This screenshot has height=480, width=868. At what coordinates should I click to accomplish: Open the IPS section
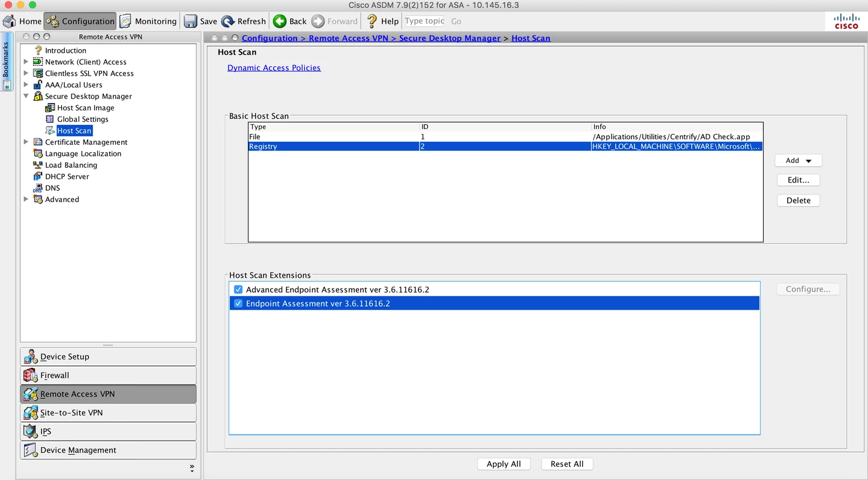[x=108, y=431]
